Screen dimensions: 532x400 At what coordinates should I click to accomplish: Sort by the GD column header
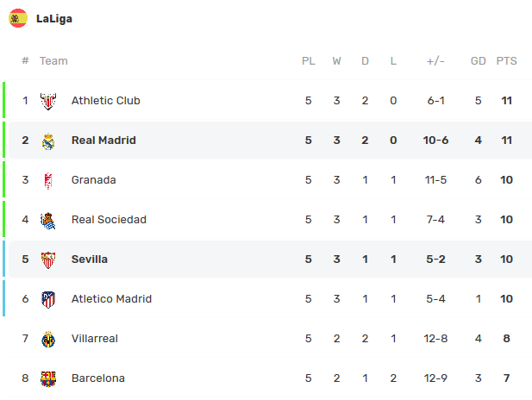tap(479, 61)
